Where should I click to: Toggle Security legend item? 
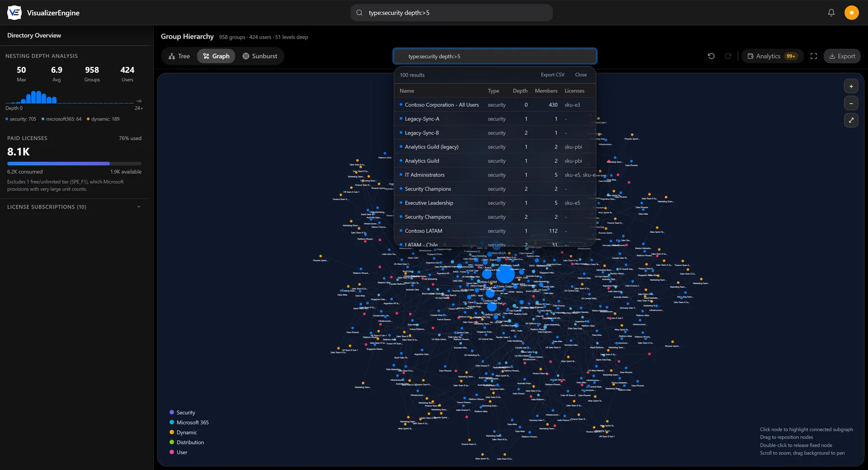pos(182,413)
